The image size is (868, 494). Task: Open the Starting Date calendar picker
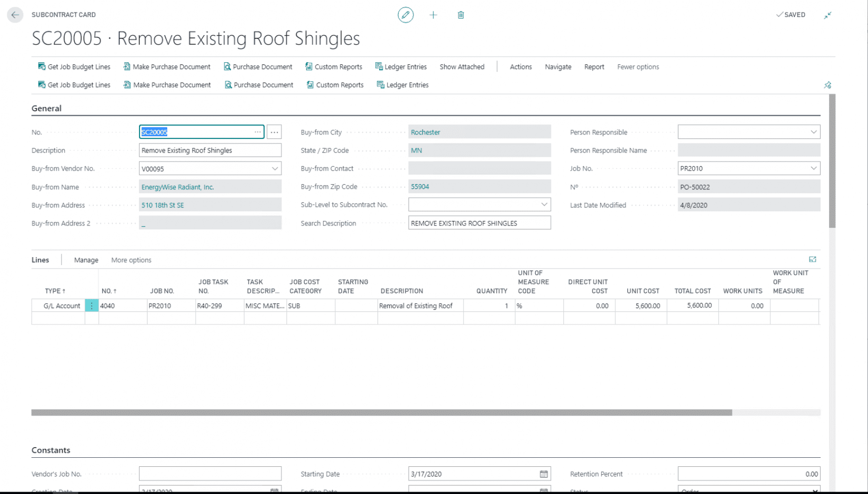point(544,474)
